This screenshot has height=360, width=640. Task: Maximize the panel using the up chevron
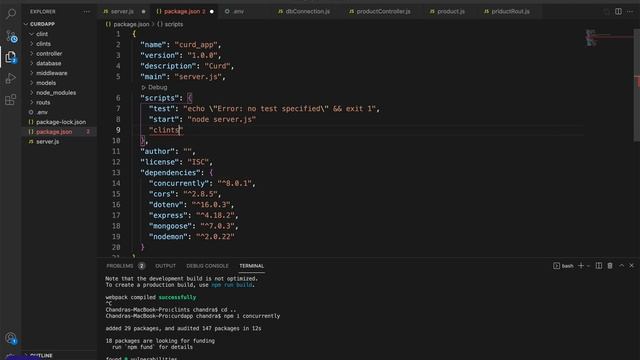[x=621, y=266]
